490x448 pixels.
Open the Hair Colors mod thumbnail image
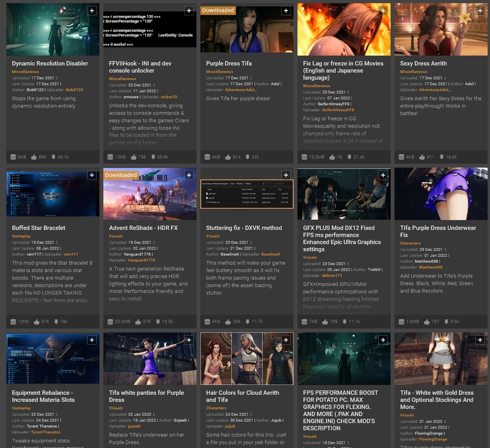tap(247, 358)
